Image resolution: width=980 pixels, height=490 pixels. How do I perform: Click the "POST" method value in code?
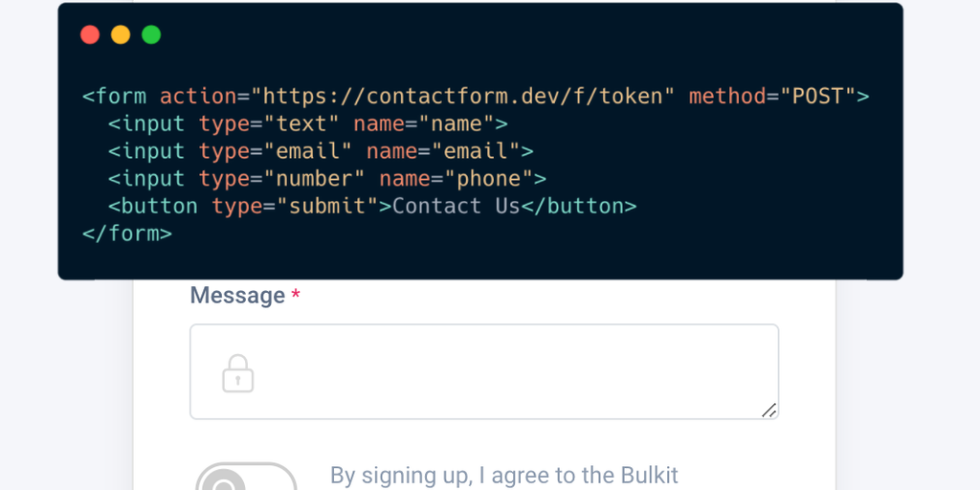(817, 96)
